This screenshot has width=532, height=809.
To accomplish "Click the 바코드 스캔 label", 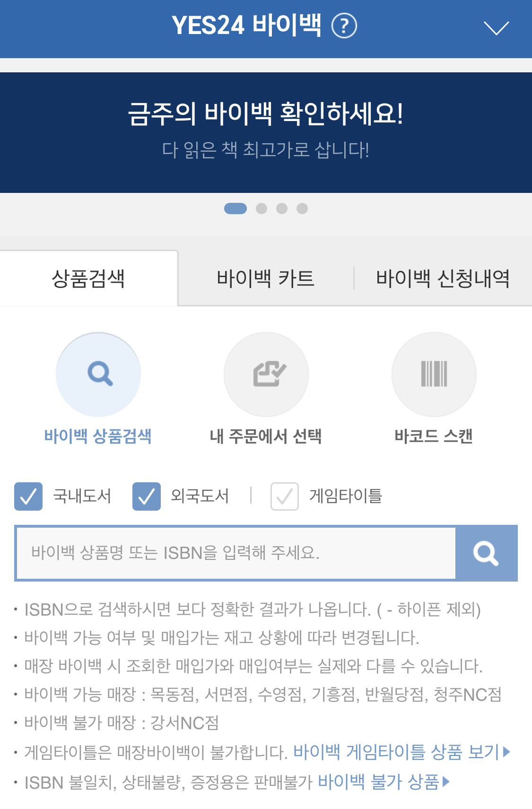I will pyautogui.click(x=434, y=436).
